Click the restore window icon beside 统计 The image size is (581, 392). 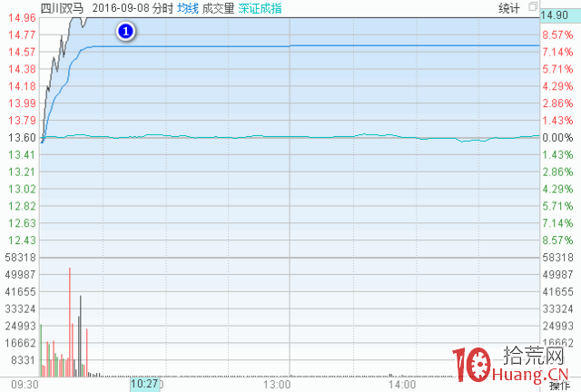point(533,6)
